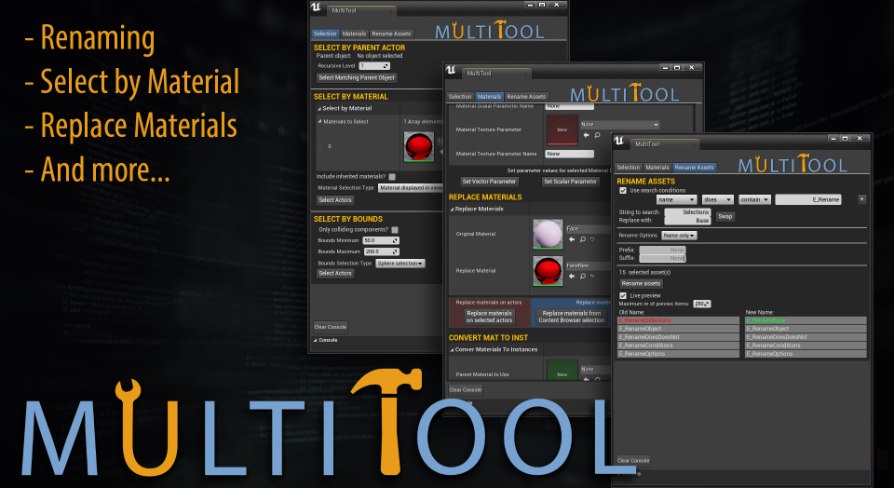Viewport: 894px width, 488px height.
Task: Click Replace materials on selected actors
Action: 489,316
